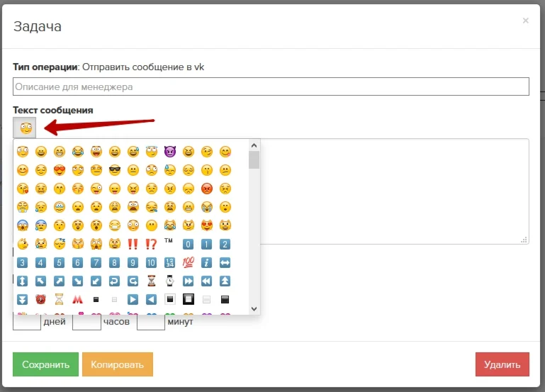Image resolution: width=545 pixels, height=392 pixels.
Task: Insert the blue keycap 3 emoji
Action: 22,262
